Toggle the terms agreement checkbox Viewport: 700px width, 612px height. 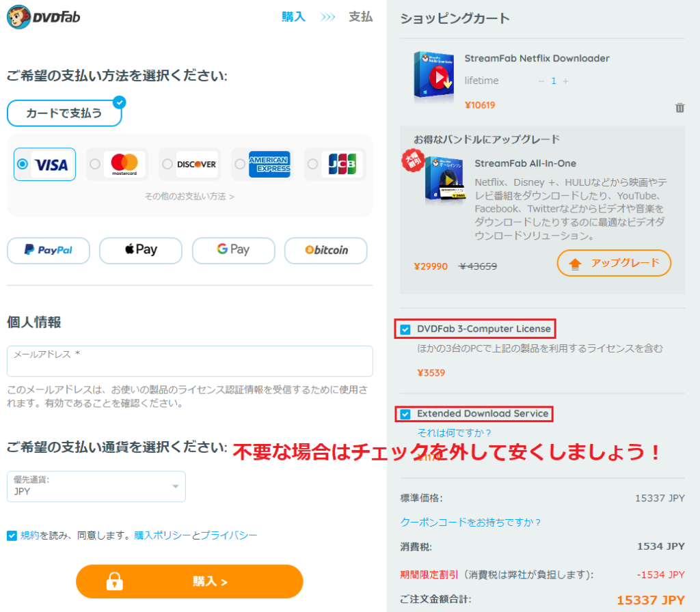click(12, 535)
